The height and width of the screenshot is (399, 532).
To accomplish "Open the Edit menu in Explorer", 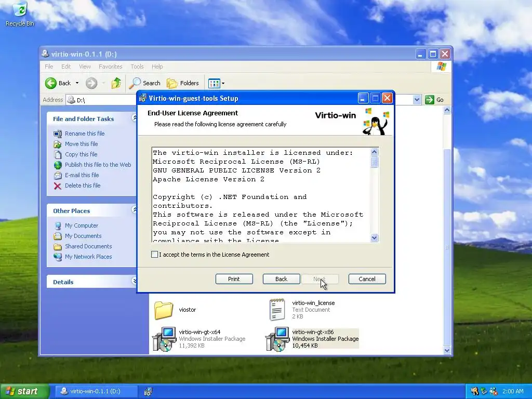I will click(x=66, y=66).
